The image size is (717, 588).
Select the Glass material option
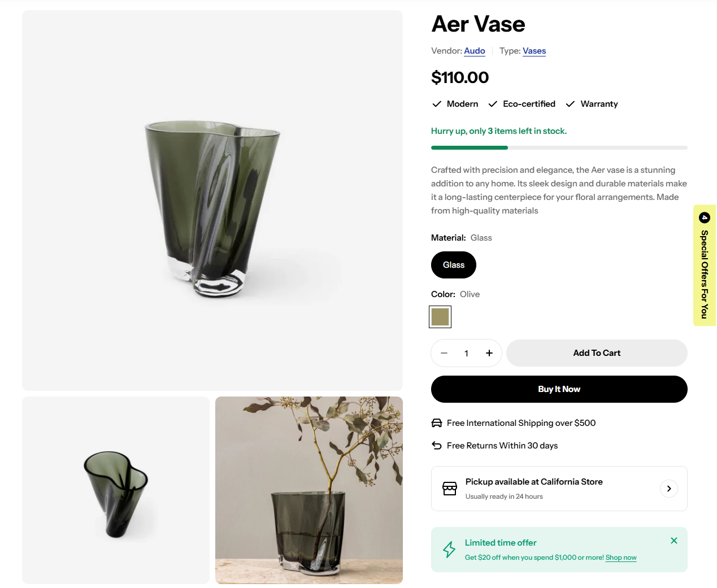[x=454, y=265]
